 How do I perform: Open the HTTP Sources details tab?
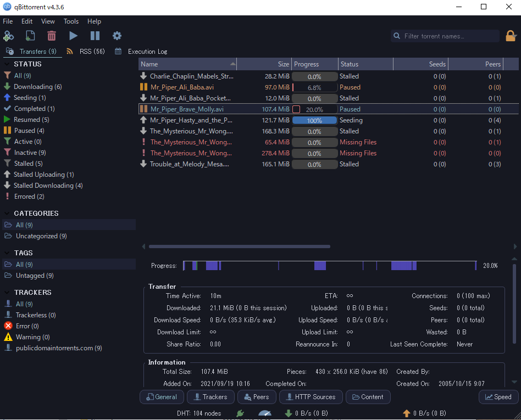coord(311,397)
